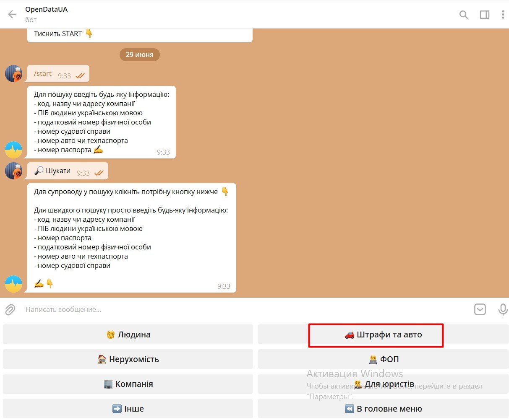Return via В головне меню button
This screenshot has width=509, height=420.
(383, 409)
